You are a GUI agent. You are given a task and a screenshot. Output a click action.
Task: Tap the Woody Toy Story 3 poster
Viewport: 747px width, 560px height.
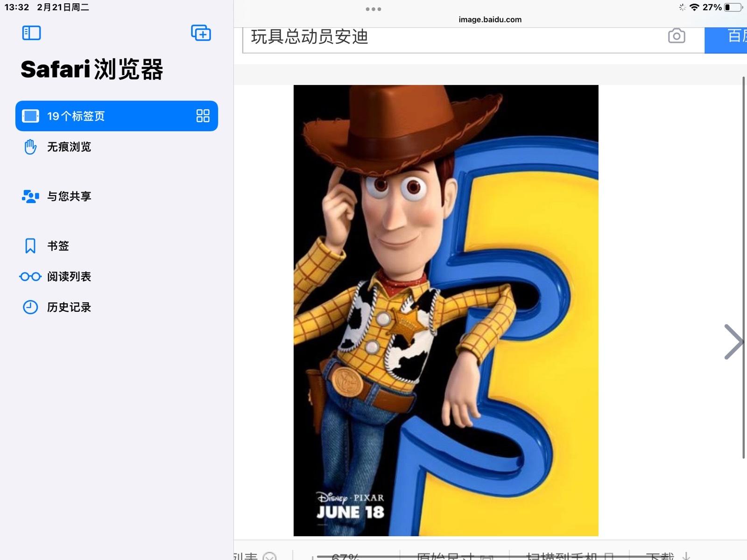[446, 310]
